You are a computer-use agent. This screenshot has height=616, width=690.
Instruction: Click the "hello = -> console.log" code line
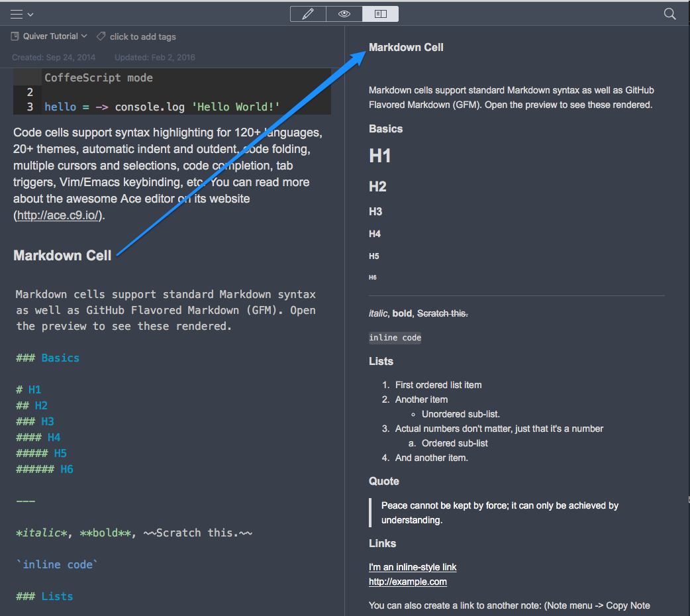coord(162,107)
